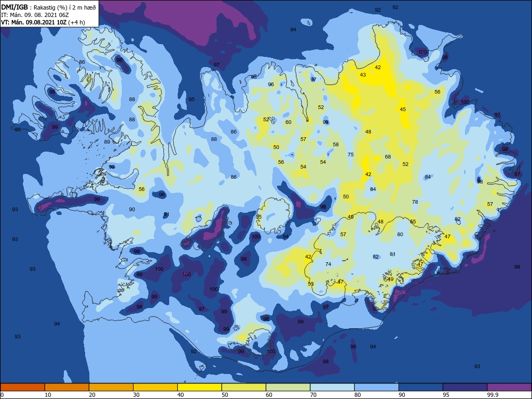532x399 pixels.
Task: Click the 80–90 light blue legend swatch
Action: click(377, 387)
